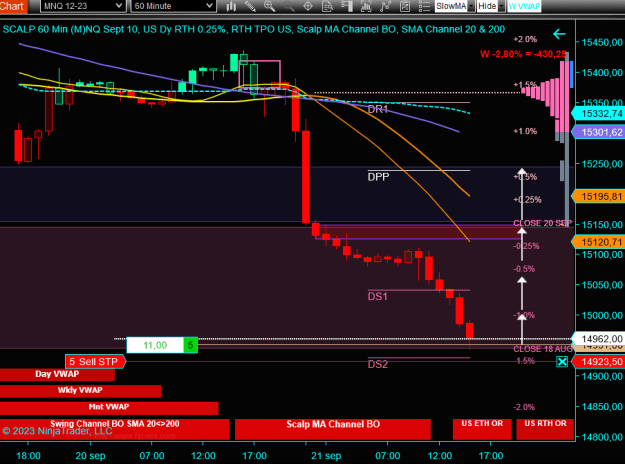The width and height of the screenshot is (625, 464).
Task: Toggle the Wkly VWAP bar
Action: [80, 391]
